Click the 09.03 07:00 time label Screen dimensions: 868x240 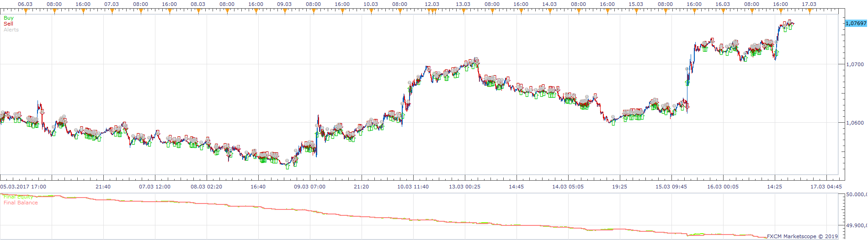310,187
